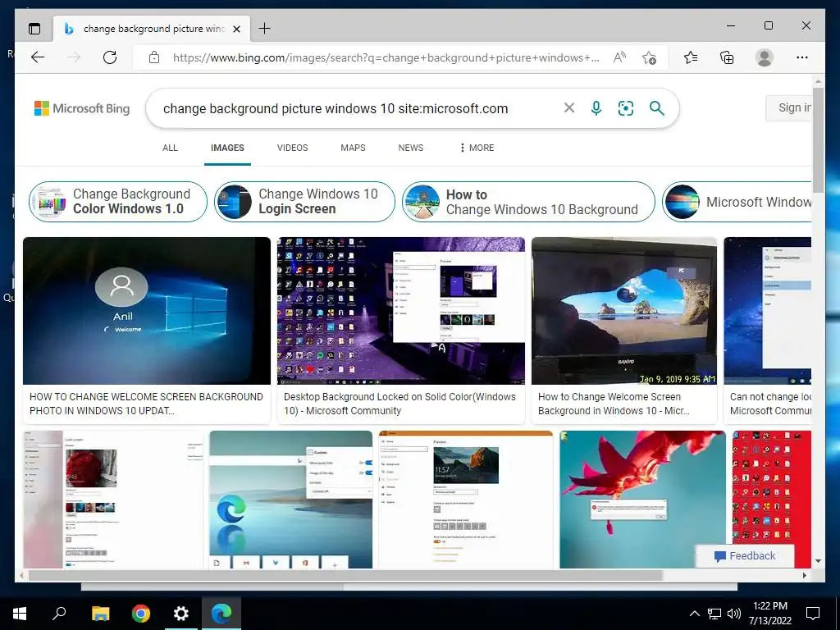
Task: Submit search with magnifier icon
Action: coord(657,108)
